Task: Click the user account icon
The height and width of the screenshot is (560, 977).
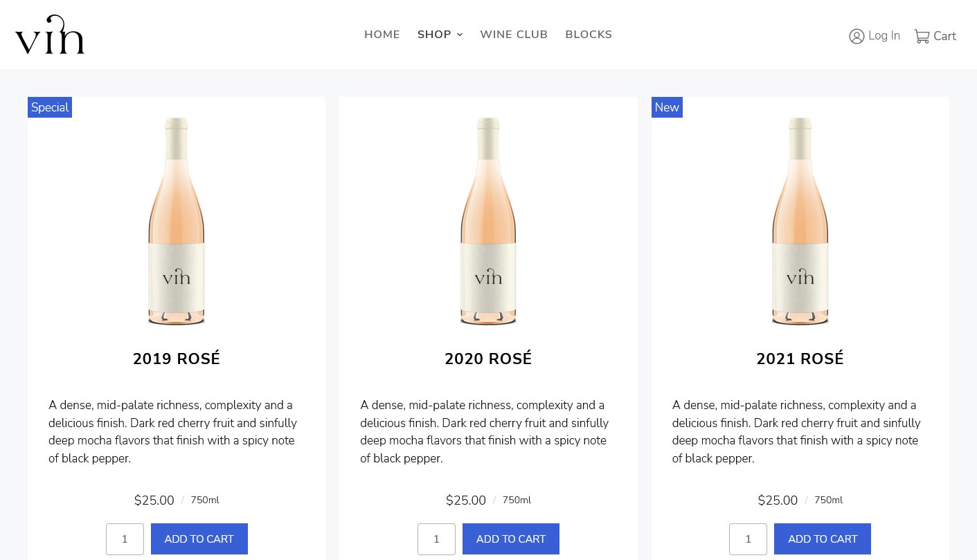Action: [857, 36]
